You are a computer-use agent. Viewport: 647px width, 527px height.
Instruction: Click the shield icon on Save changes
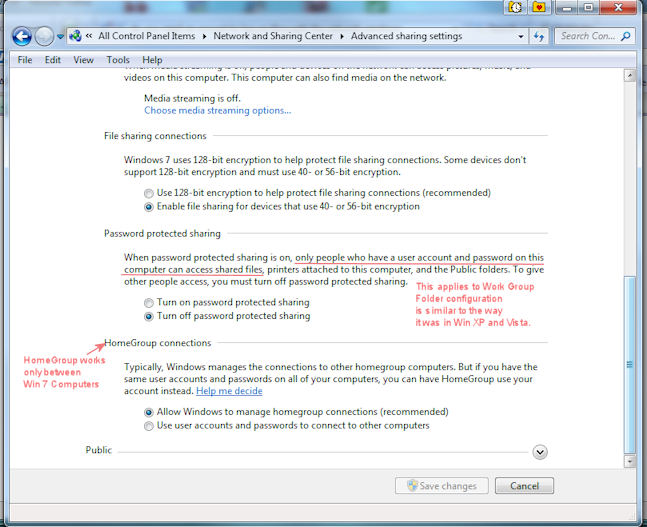click(412, 485)
